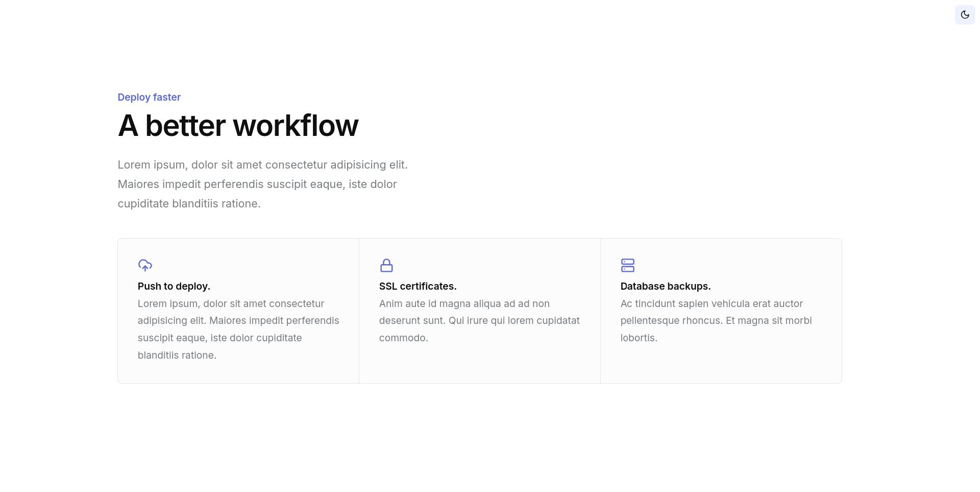
Task: Select the 'SSL certificates.' title
Action: point(418,286)
